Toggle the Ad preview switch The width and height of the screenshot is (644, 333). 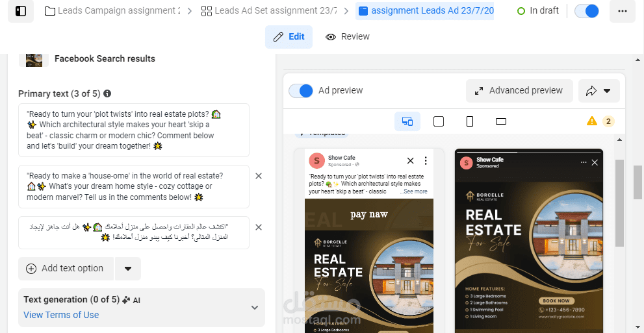(301, 91)
